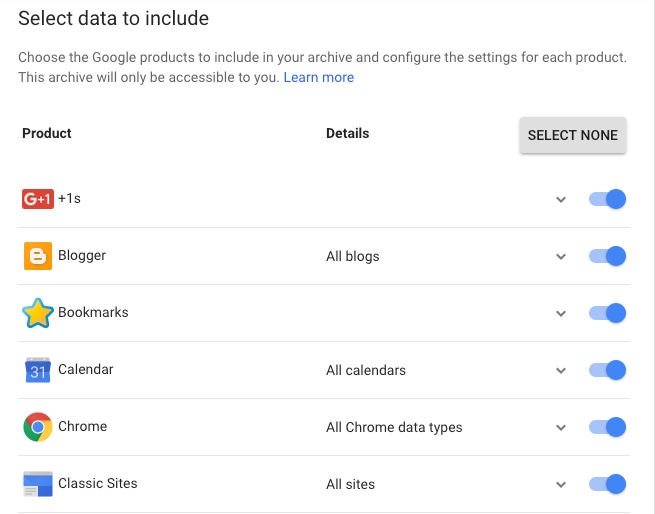The height and width of the screenshot is (514, 655).
Task: Click the Classic Sites icon
Action: (38, 484)
